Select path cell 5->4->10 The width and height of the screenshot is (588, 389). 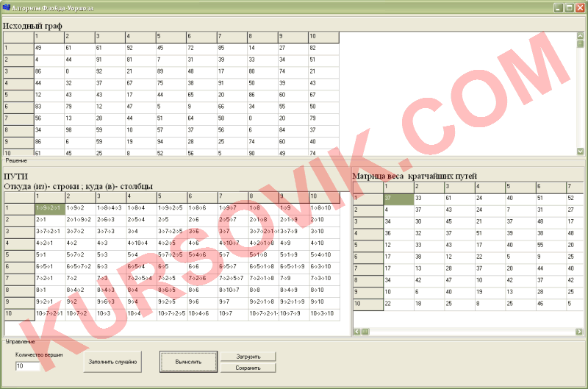(325, 255)
